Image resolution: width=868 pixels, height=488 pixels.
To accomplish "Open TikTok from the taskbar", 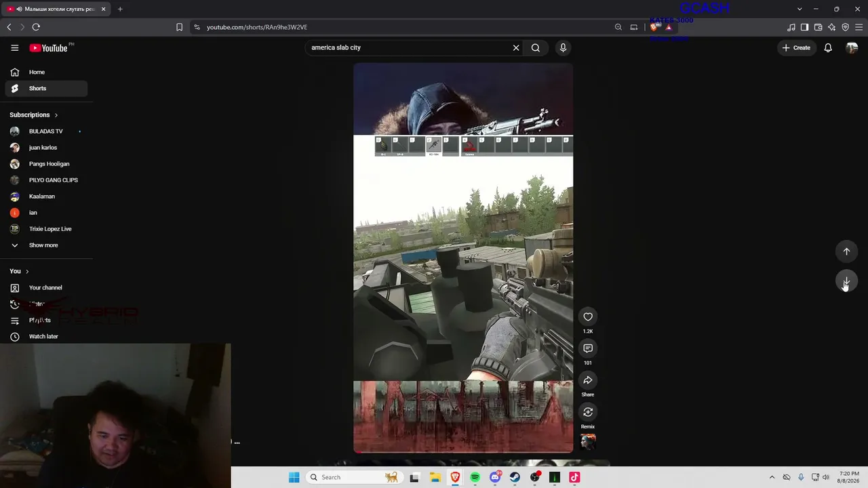I will tap(574, 477).
